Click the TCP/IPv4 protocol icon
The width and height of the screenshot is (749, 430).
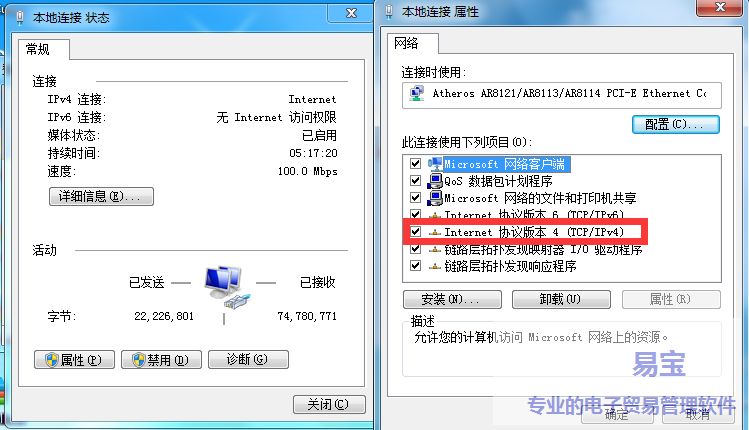435,232
